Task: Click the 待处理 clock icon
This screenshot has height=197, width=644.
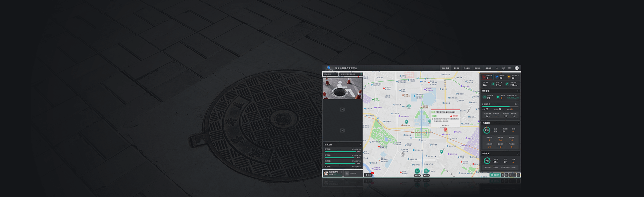Action: pos(498,97)
